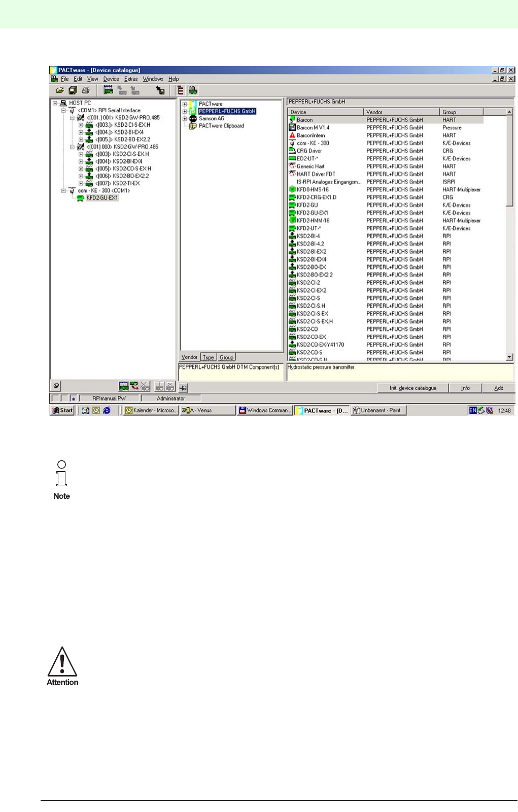The image size is (518, 812).
Task: Collapse the <COM1> RPI Serial Interface node
Action: pos(63,110)
